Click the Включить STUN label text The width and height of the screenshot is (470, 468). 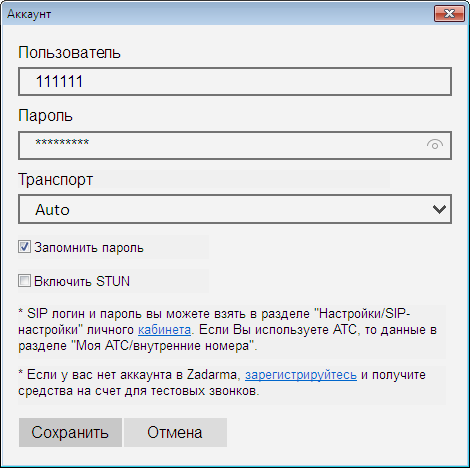pos(82,281)
